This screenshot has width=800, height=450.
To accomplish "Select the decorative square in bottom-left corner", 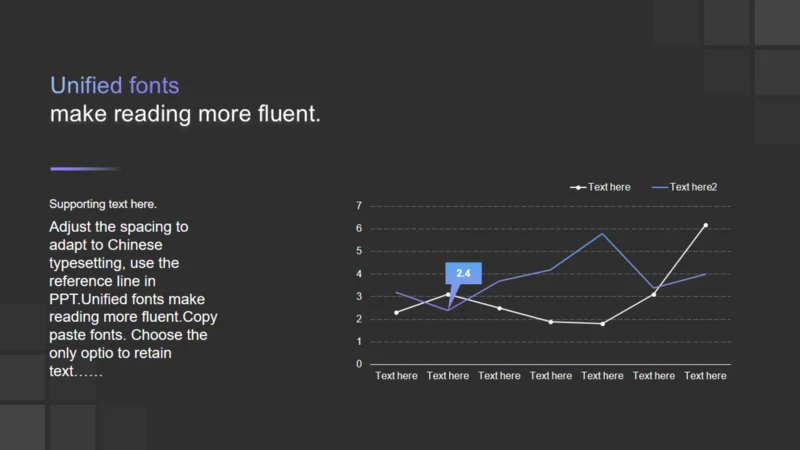I will tap(21, 427).
